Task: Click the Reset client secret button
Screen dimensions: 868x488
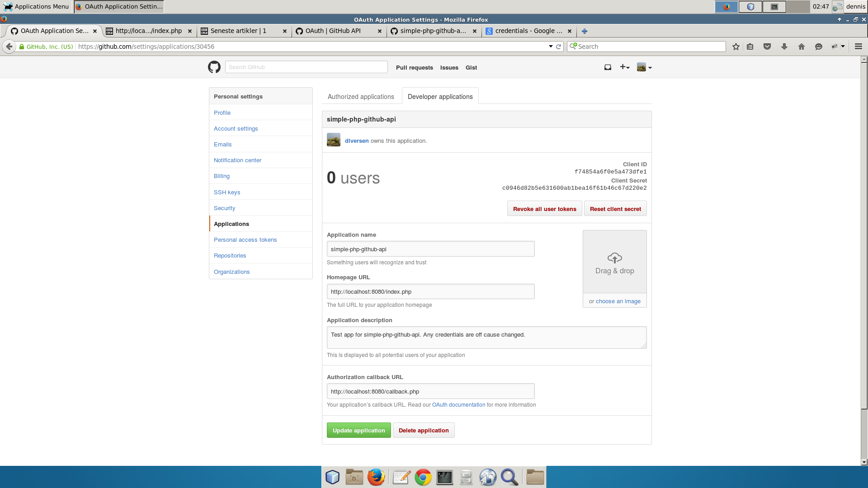Action: coord(615,209)
